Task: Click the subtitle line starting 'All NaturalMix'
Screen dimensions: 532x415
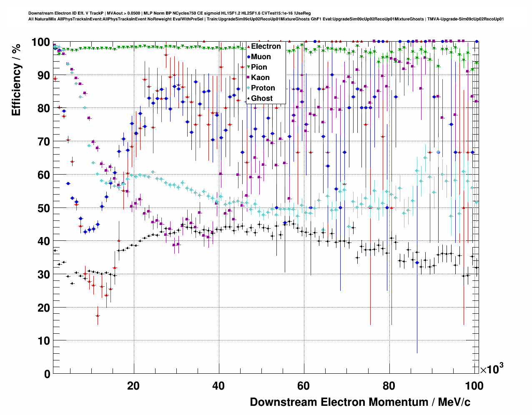Action: click(x=266, y=19)
